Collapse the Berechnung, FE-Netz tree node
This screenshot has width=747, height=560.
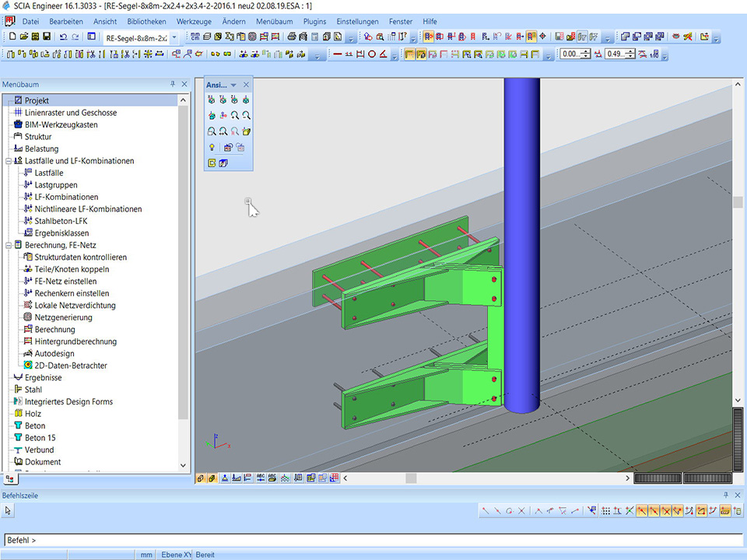pos(8,245)
